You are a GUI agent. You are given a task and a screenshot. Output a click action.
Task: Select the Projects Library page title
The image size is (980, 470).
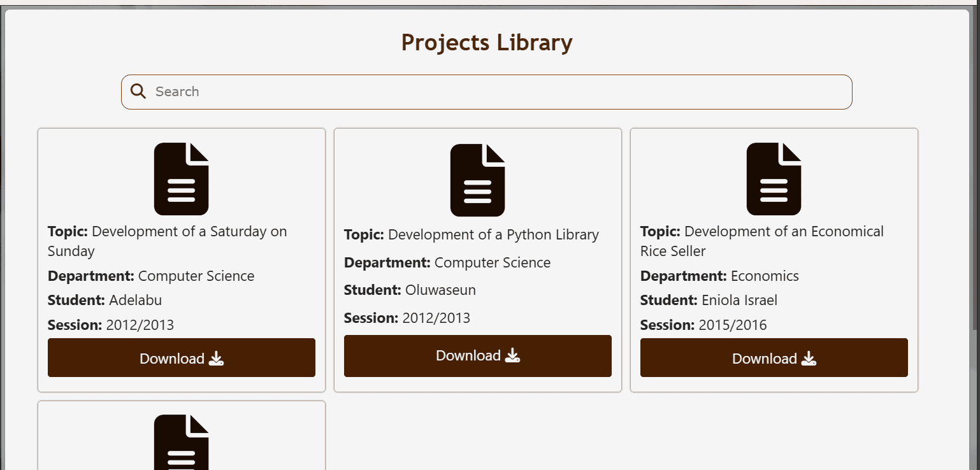point(486,42)
